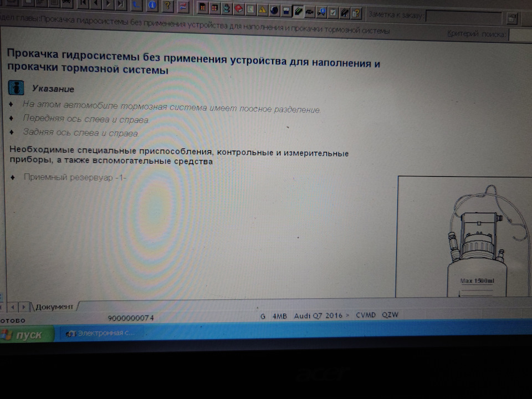Open the red grid toolbar icon

(x=214, y=8)
